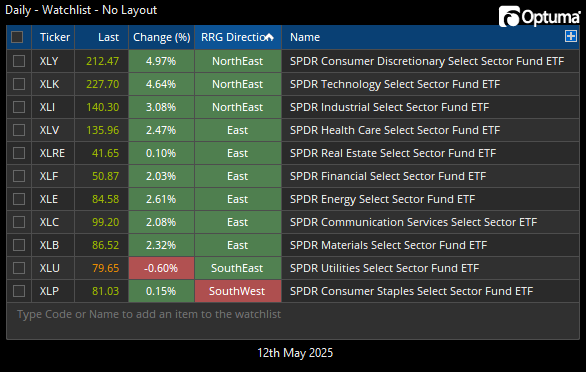Tick the XLU row checkbox
The width and height of the screenshot is (586, 372).
tap(19, 268)
